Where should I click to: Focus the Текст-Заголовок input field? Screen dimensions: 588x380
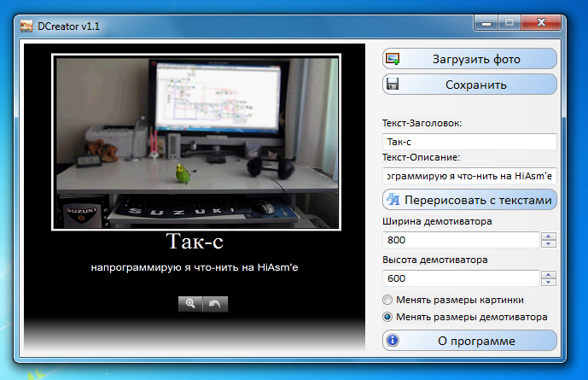[x=469, y=142]
